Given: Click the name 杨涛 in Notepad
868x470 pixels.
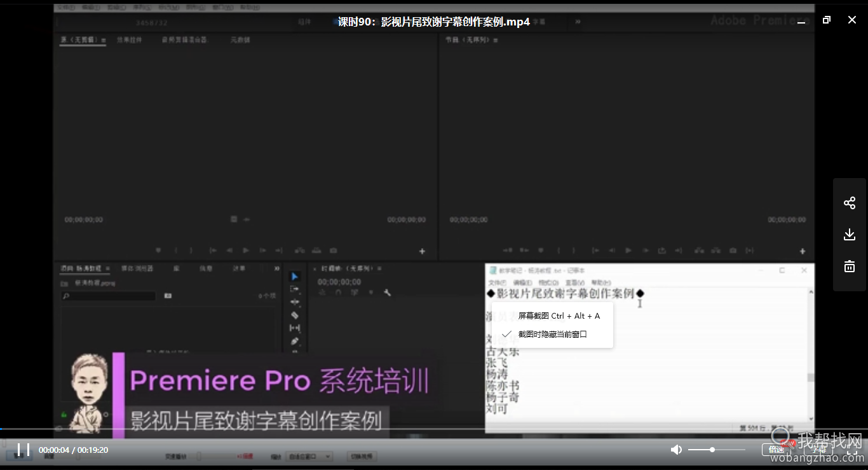Looking at the screenshot, I should point(498,374).
